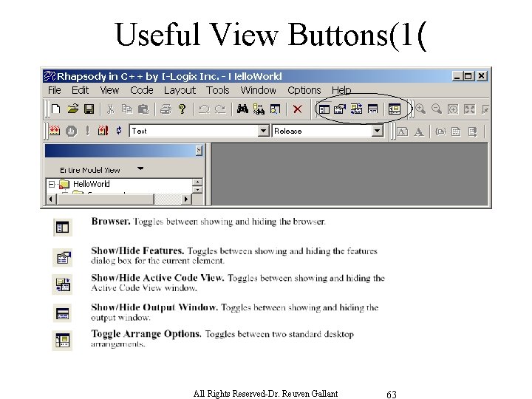
Task: Click the New file toolbar icon
Action: (56, 109)
